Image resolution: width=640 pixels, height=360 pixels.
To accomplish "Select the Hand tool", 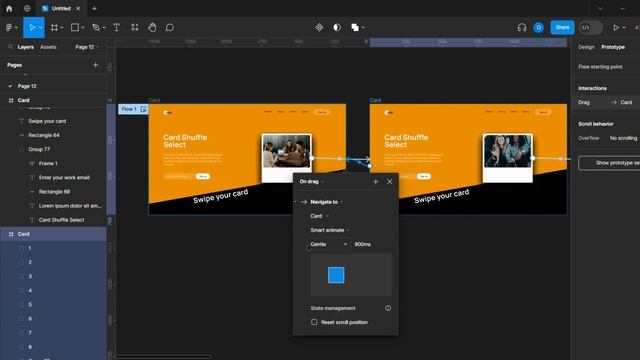I will [152, 27].
